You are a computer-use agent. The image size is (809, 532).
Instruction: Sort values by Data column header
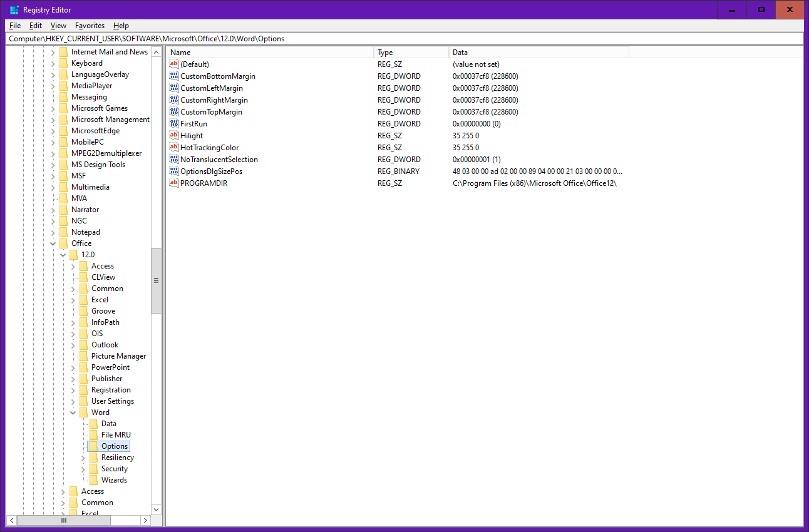pos(538,53)
